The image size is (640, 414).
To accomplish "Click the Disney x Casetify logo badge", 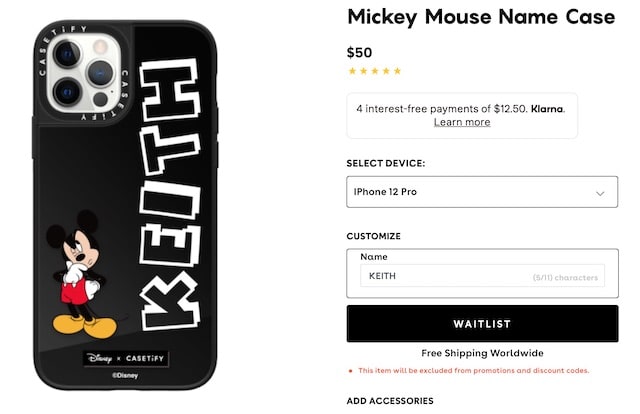I will coord(126,359).
